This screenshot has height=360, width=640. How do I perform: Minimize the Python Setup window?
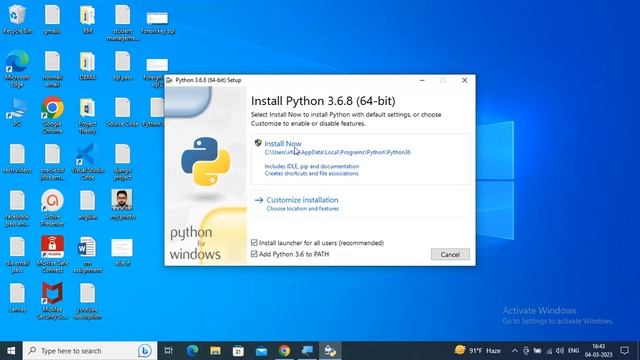422,80
